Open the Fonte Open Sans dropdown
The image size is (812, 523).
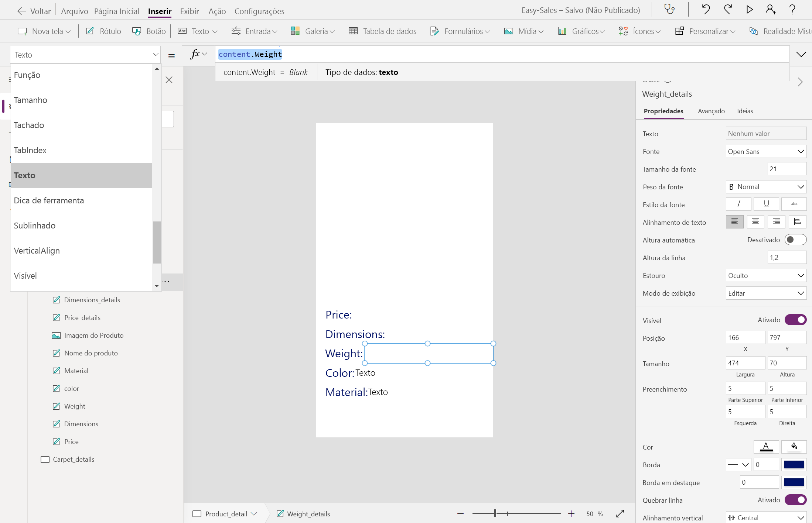(766, 151)
